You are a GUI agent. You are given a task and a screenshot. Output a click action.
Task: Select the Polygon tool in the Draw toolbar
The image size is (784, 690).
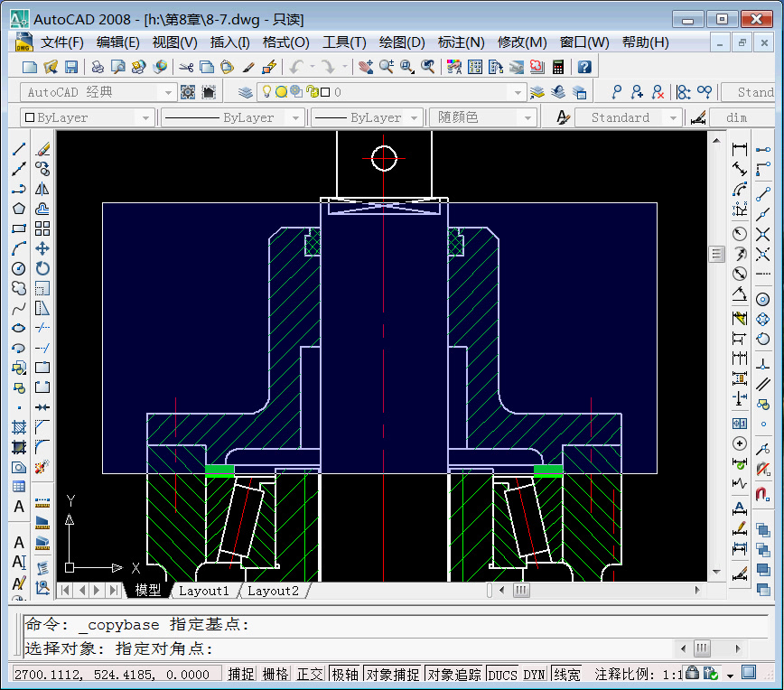[19, 208]
